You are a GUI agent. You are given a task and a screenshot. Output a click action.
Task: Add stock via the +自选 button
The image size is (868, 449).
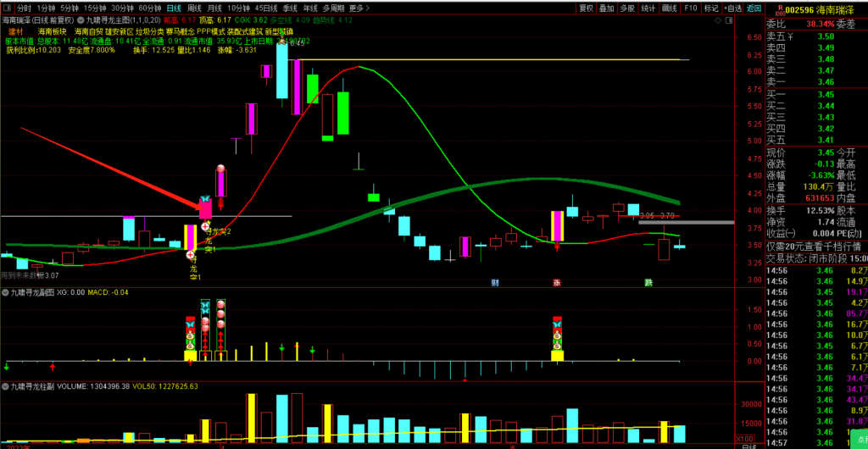(x=733, y=8)
